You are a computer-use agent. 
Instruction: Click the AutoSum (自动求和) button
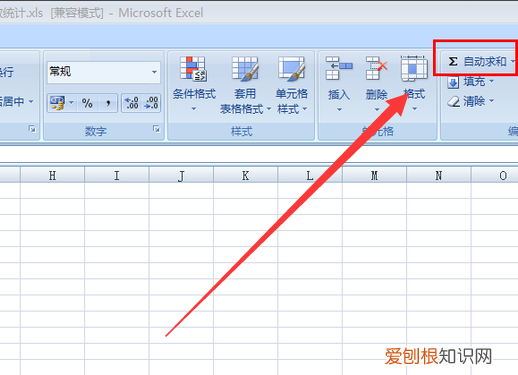[x=477, y=61]
